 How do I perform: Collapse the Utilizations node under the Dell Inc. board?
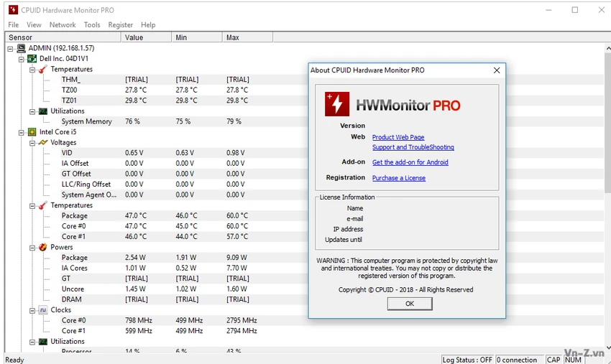click(32, 112)
